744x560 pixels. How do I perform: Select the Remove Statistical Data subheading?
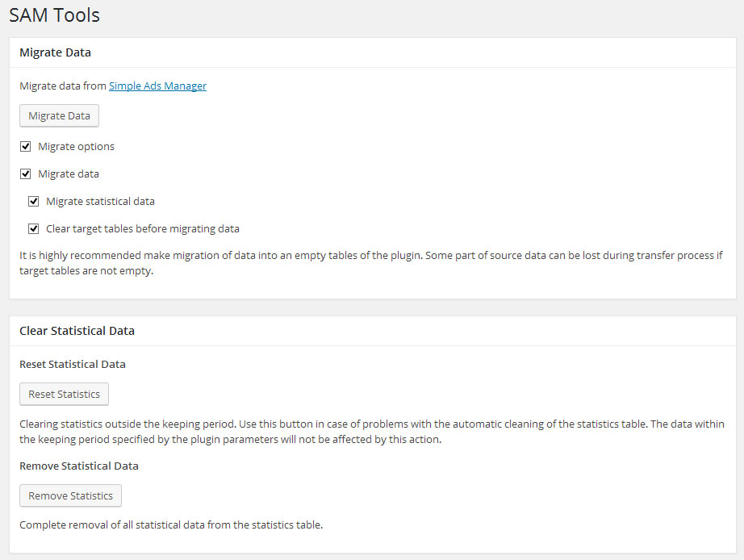[x=79, y=466]
